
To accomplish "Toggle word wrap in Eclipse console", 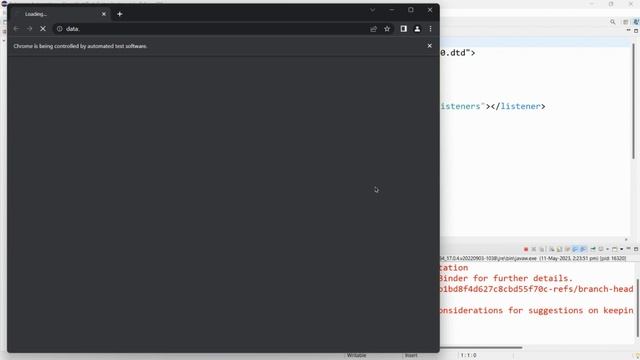I will click(x=567, y=249).
